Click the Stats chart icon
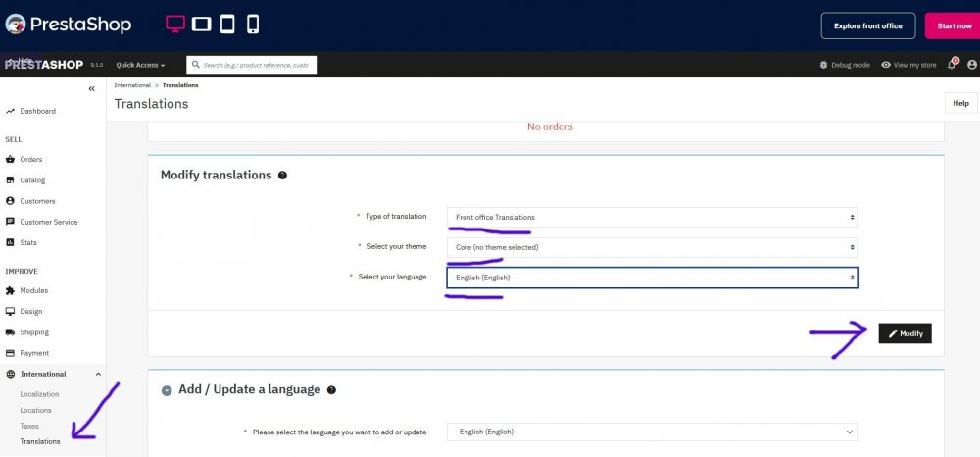Viewport: 980px width, 457px height. 10,242
